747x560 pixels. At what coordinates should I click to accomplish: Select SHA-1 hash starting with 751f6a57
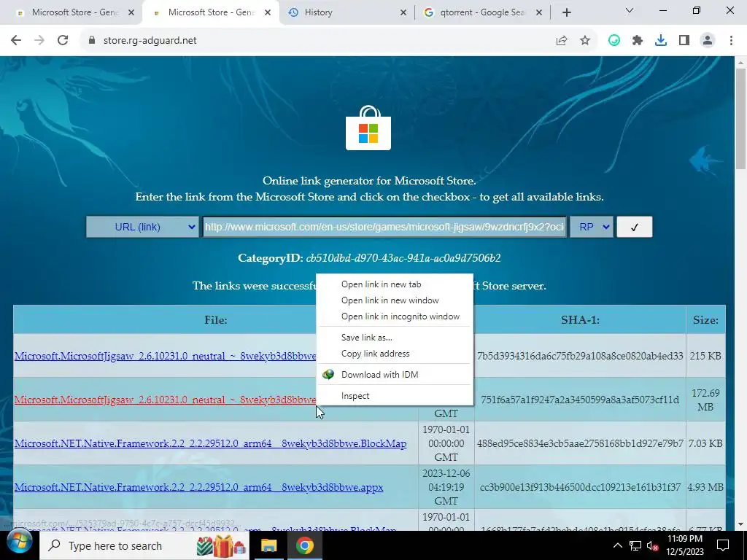pos(580,400)
